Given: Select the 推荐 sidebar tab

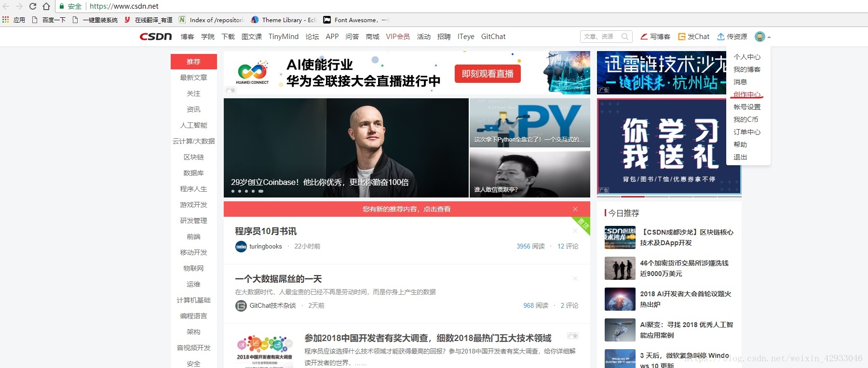Looking at the screenshot, I should [194, 62].
